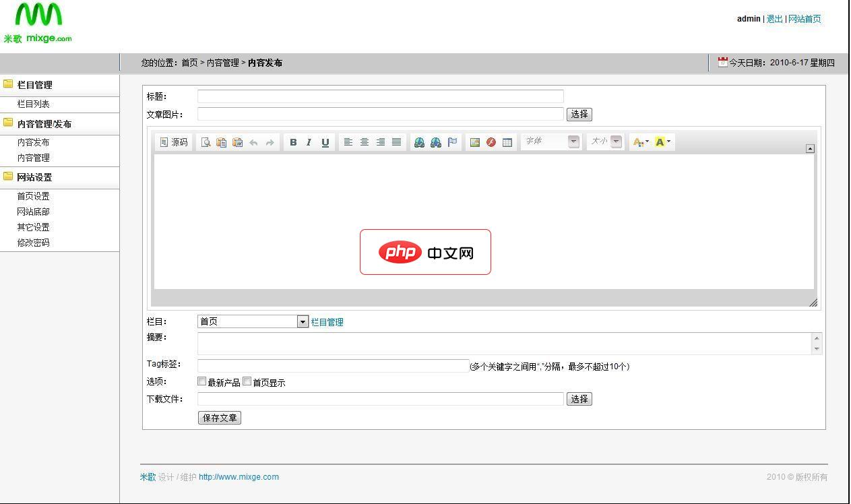Apply center text alignment
The width and height of the screenshot is (851, 504).
364,141
